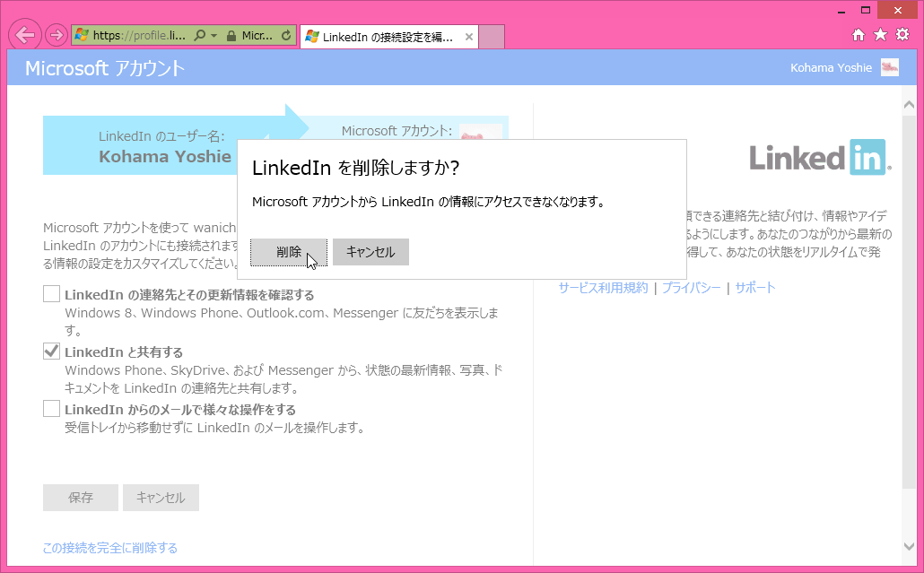Open browser Tools gear icon
This screenshot has width=924, height=573.
click(902, 35)
